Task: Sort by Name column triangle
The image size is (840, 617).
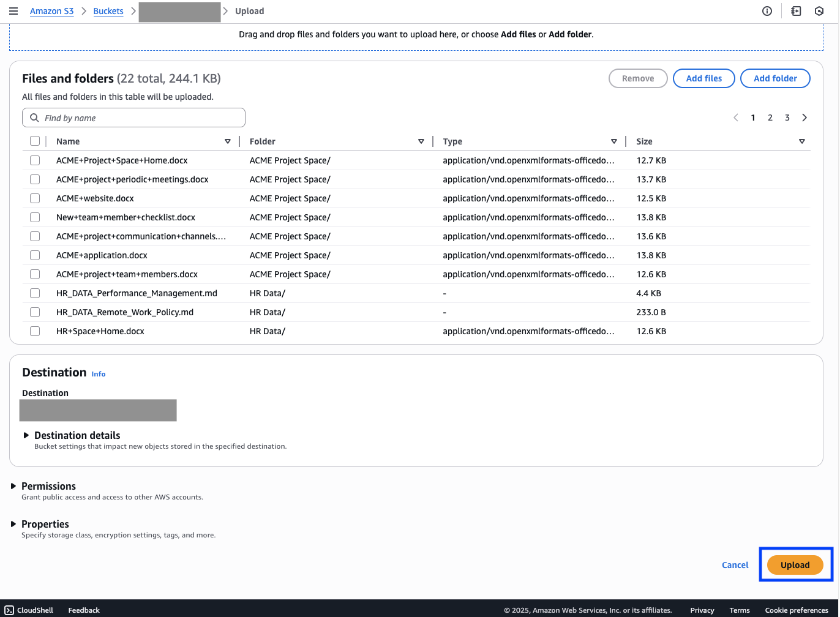Action: 228,141
